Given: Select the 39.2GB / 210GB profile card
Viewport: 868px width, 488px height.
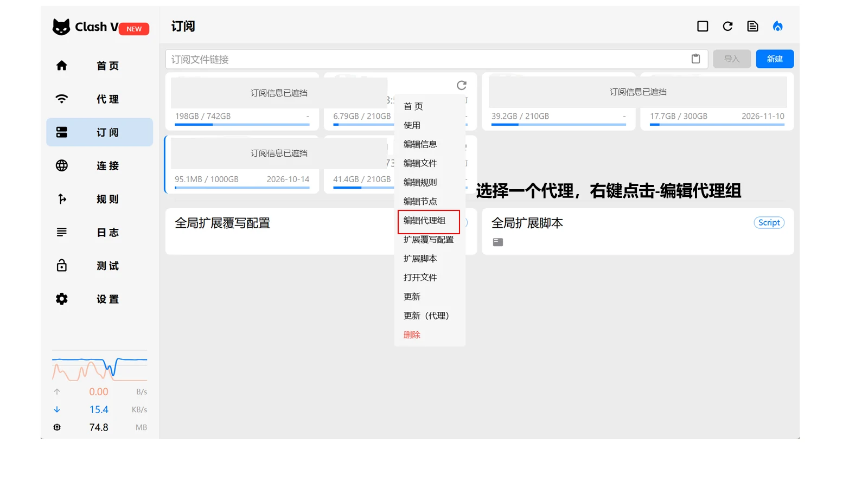Looking at the screenshot, I should tap(559, 101).
